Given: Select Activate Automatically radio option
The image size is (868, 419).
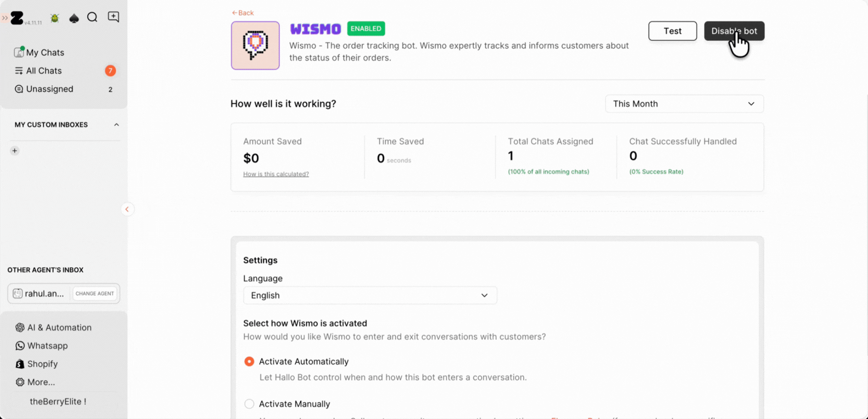Looking at the screenshot, I should (249, 361).
